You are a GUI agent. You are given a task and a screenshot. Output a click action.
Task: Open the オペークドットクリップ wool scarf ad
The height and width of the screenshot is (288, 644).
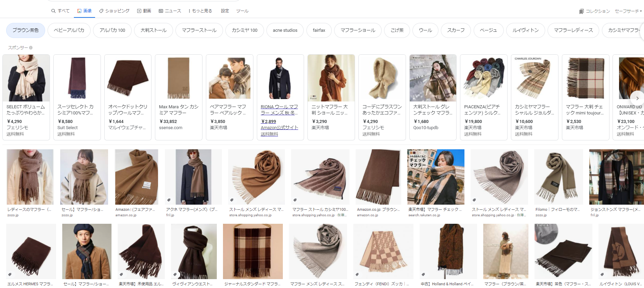coord(128,97)
